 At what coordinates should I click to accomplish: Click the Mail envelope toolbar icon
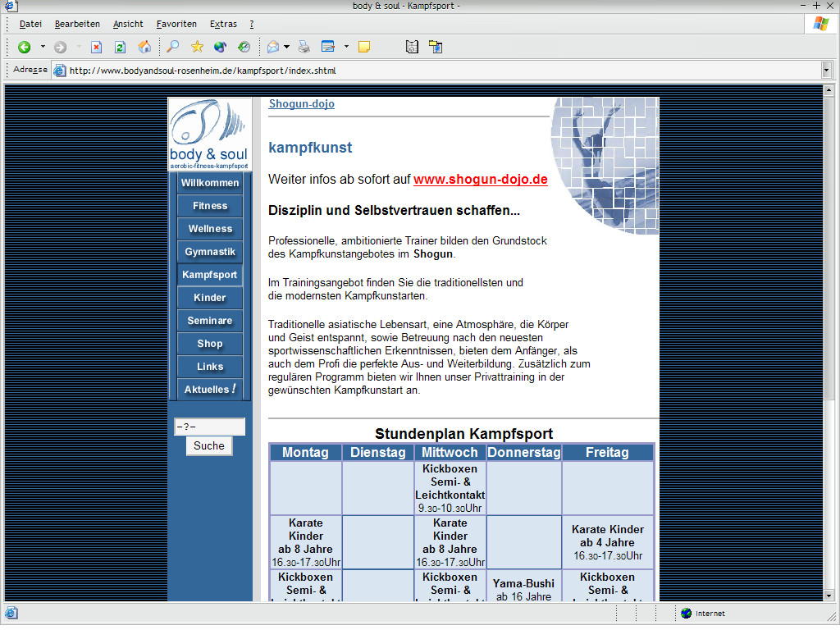273,47
